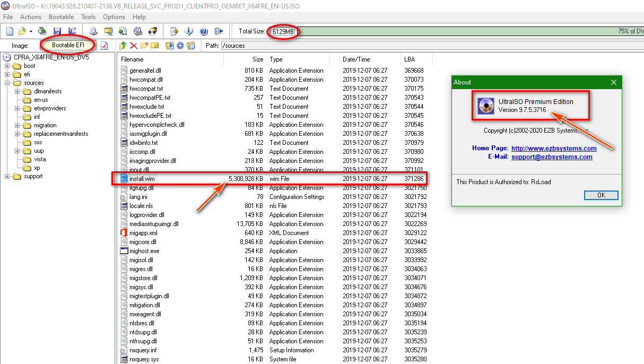Click the Save floppy disk icon

[57, 31]
